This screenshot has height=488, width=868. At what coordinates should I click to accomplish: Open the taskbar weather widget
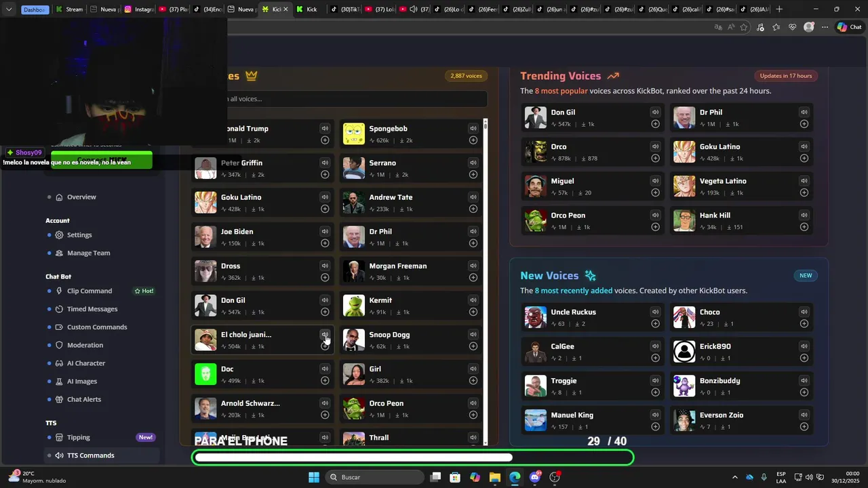(38, 477)
